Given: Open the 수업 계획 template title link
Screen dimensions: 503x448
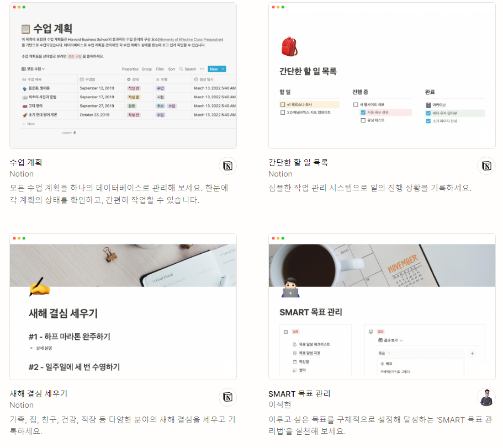Looking at the screenshot, I should pyautogui.click(x=26, y=162).
